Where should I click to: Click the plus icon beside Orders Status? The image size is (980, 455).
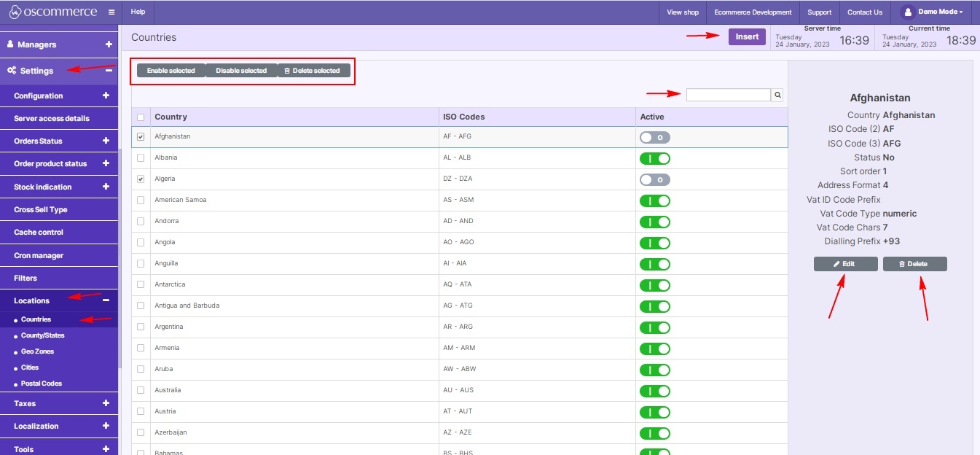[x=106, y=141]
